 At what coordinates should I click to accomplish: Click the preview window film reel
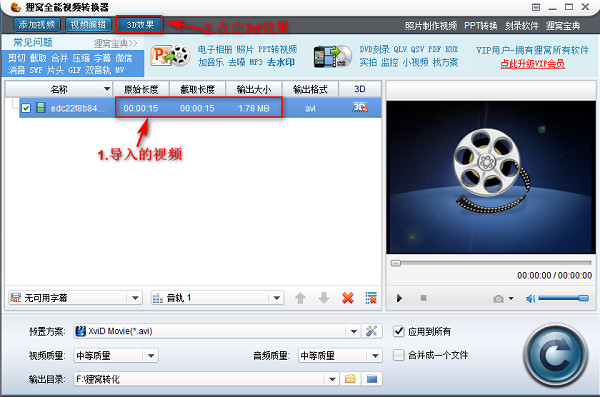coord(491,171)
